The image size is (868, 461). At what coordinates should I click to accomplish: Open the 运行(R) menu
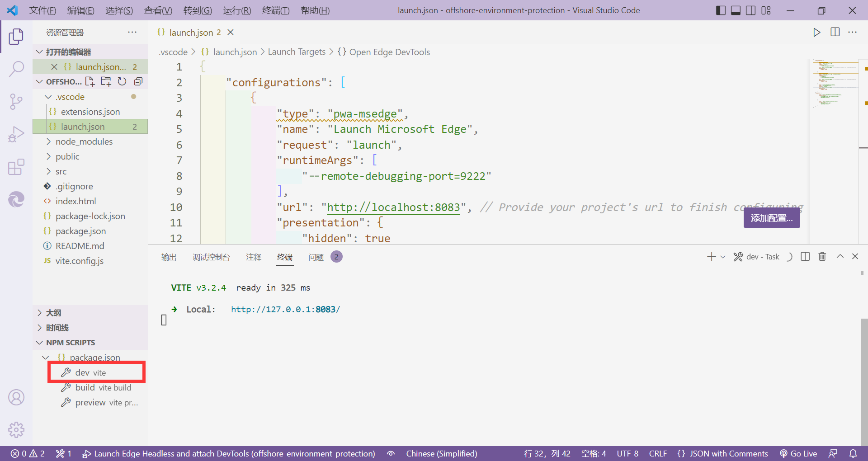[237, 10]
